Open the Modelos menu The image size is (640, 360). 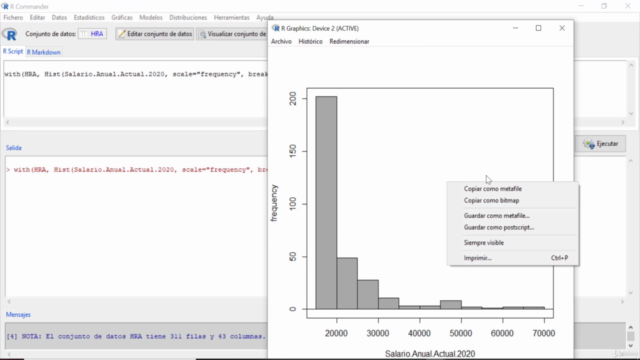(x=151, y=18)
